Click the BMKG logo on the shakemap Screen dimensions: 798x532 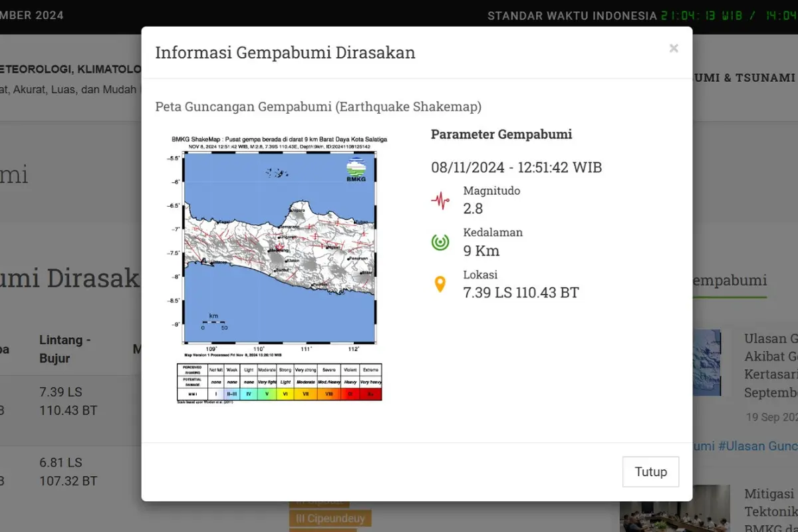click(x=356, y=169)
